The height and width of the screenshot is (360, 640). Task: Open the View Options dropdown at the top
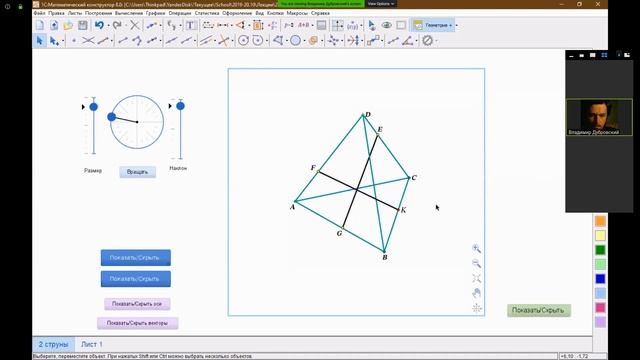click(381, 4)
